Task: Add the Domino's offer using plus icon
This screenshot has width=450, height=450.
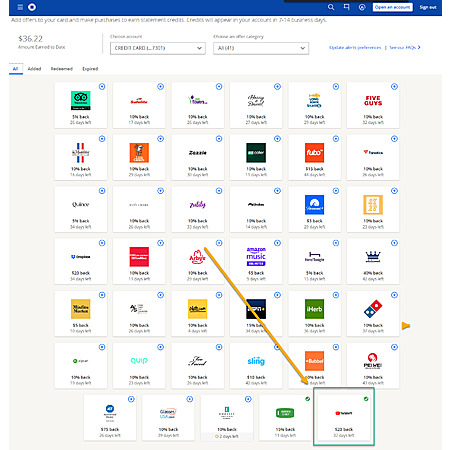Action: [x=394, y=295]
